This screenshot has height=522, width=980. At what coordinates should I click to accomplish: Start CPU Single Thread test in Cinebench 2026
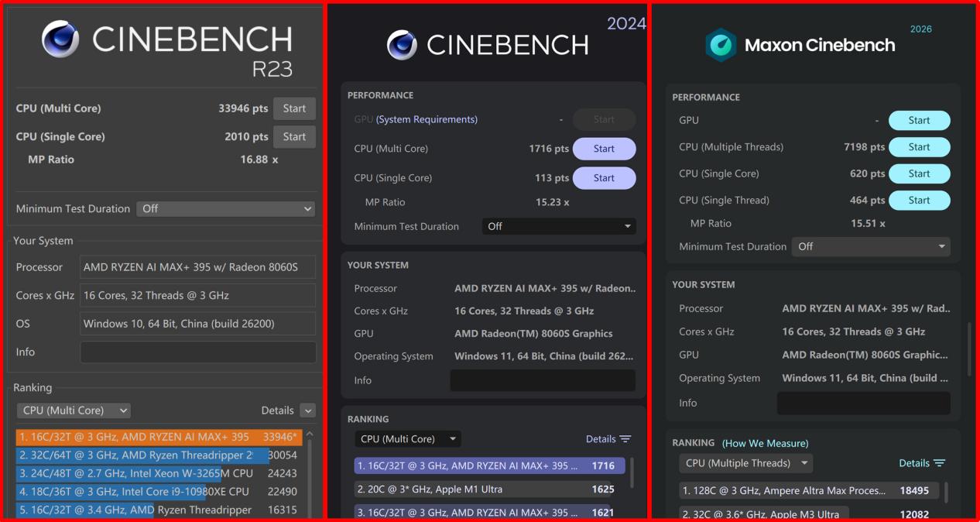tap(919, 200)
